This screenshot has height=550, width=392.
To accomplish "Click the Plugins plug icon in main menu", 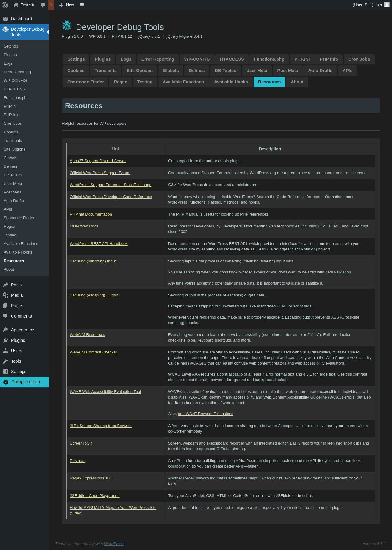I will pos(6,340).
